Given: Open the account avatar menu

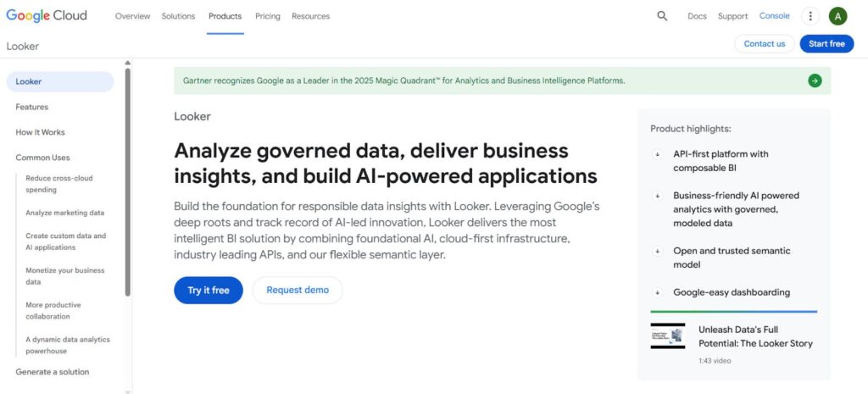Looking at the screenshot, I should (x=837, y=16).
